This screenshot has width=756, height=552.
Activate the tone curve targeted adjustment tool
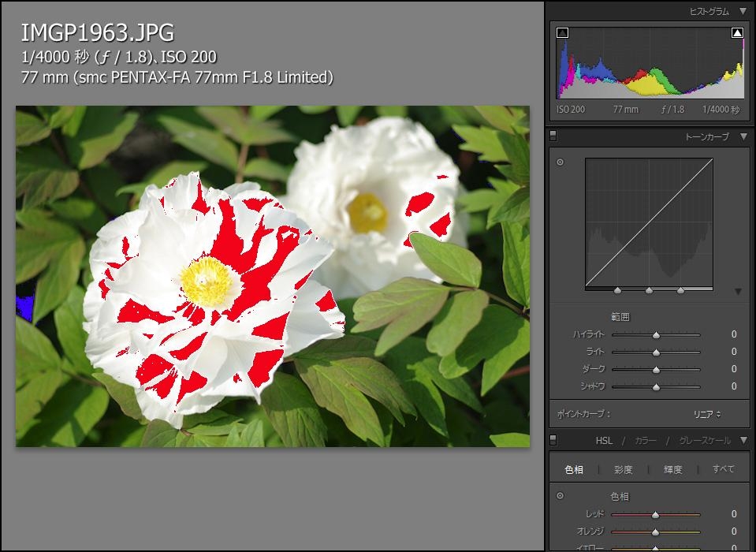pos(560,162)
